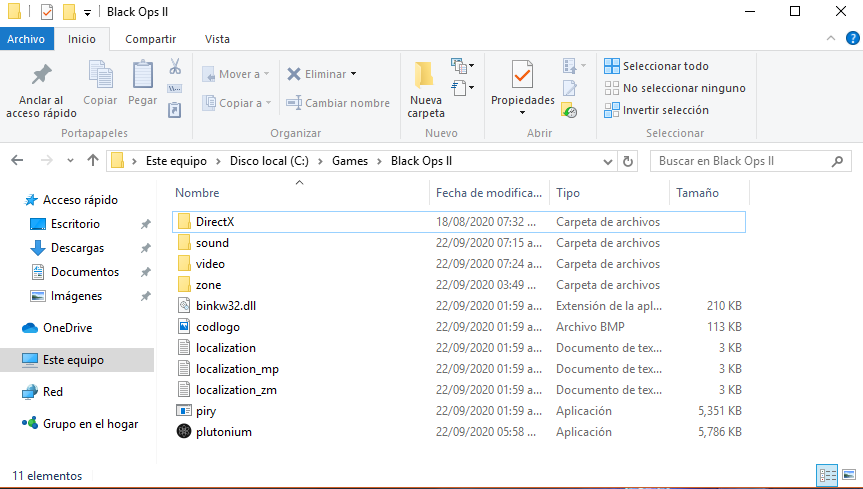Collapse the ribbon with chevron
Image resolution: width=863 pixels, height=489 pixels.
(x=831, y=39)
